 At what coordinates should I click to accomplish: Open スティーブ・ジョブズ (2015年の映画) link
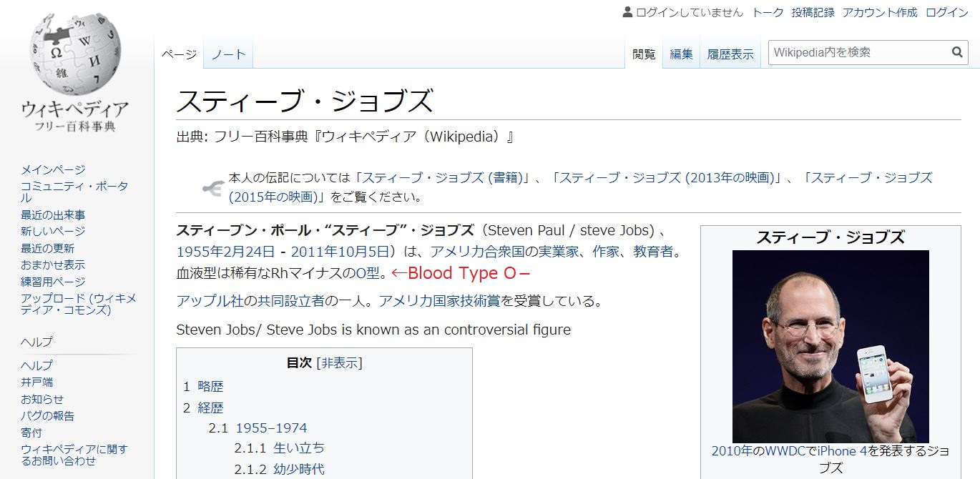581,187
